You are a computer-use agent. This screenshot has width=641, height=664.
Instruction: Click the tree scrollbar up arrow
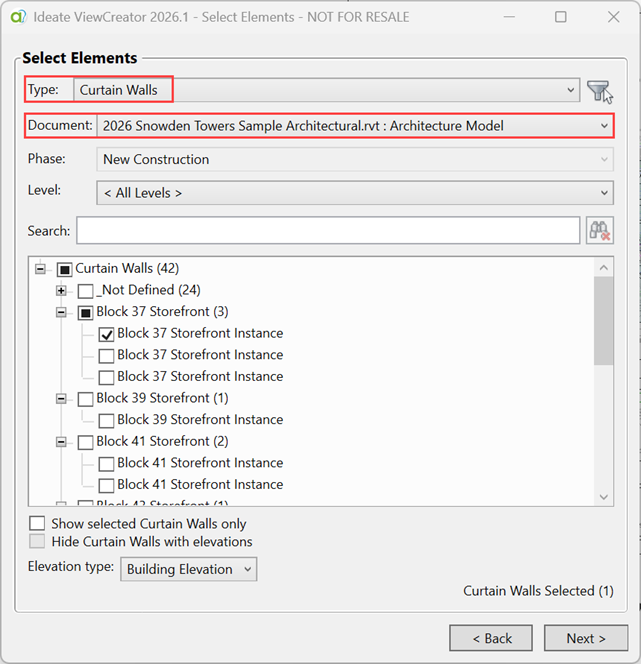(x=604, y=268)
